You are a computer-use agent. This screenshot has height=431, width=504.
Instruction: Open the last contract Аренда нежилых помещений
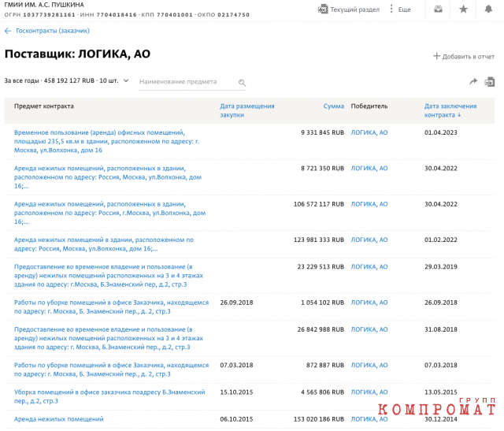tap(59, 419)
